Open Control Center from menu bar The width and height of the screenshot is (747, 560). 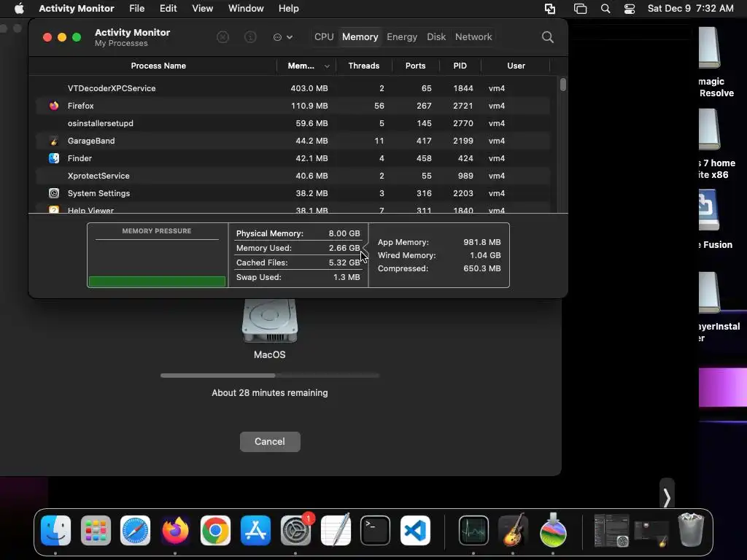point(630,9)
